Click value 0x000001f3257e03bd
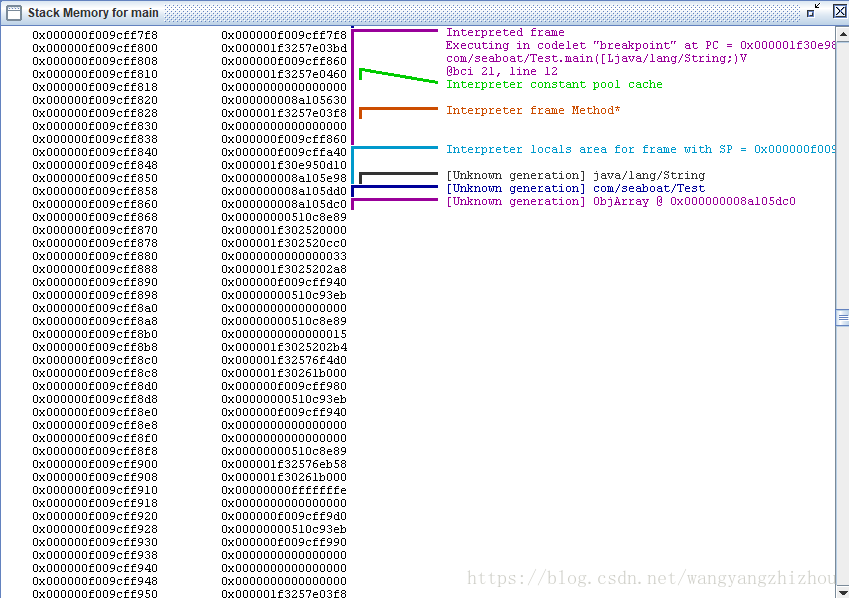849x598 pixels. coord(284,48)
